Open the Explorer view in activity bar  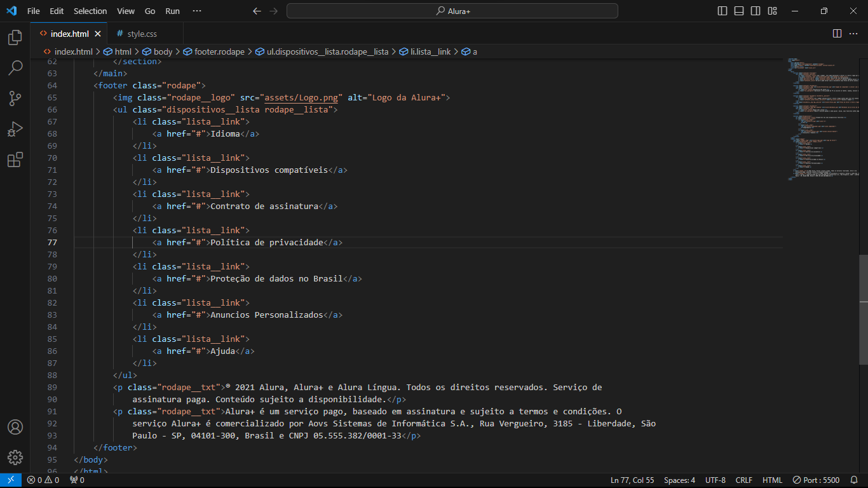[15, 37]
